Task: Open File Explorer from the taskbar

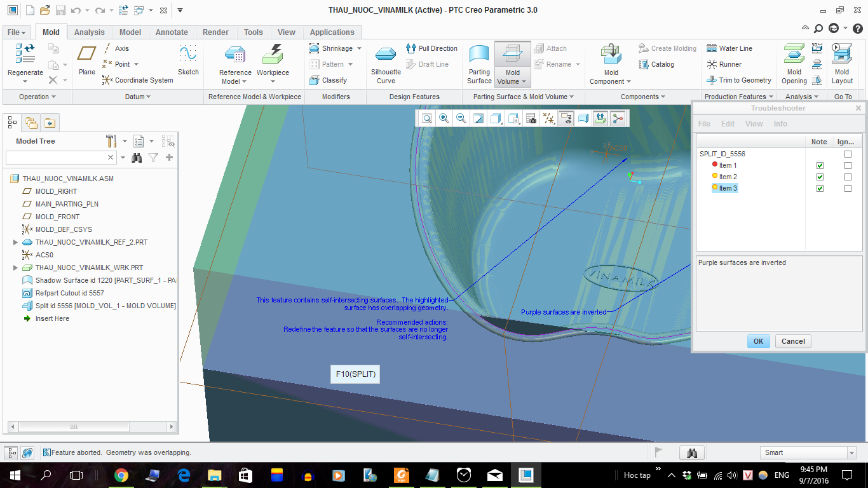Action: [215, 475]
